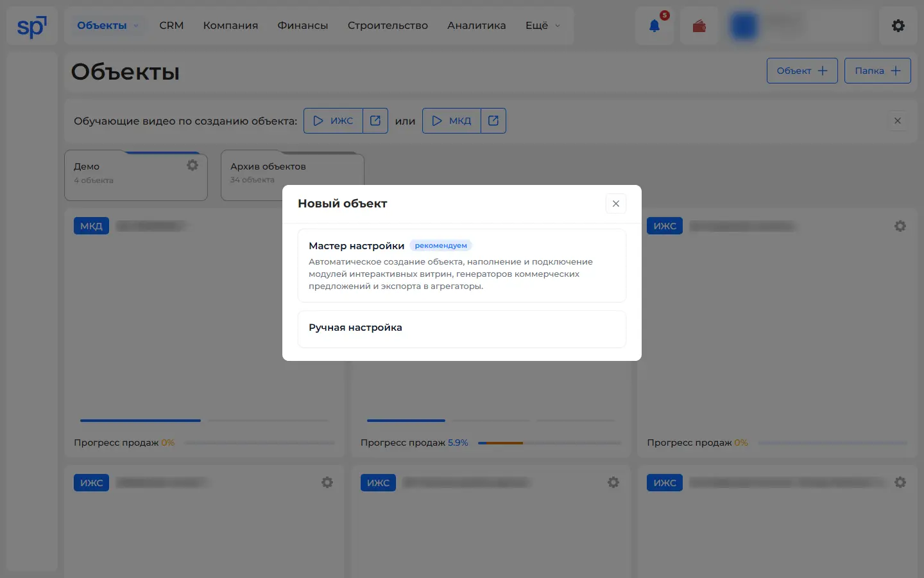Screen dimensions: 924x578
Task: Click the 34 объекта count
Action: (252, 180)
